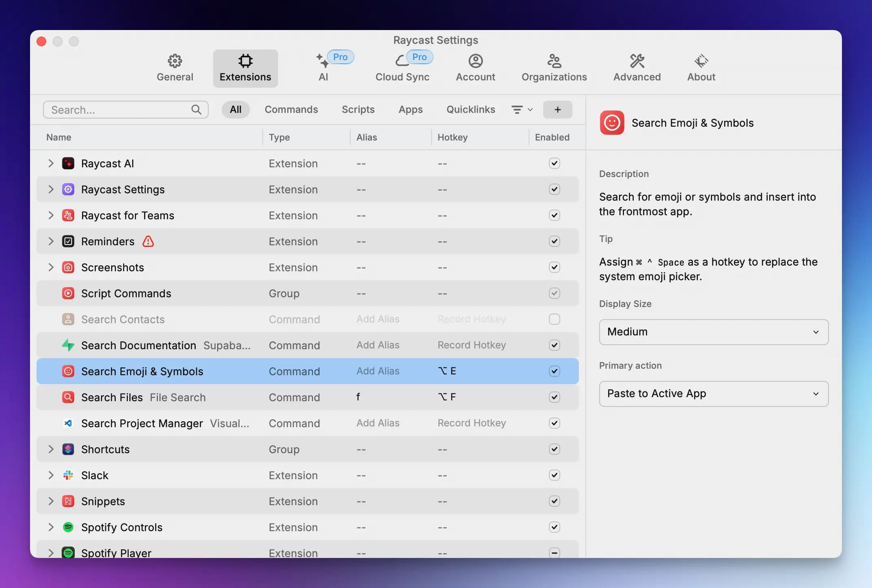Screen dimensions: 872x588
Task: Click the Slack logo icon
Action: coord(68,475)
